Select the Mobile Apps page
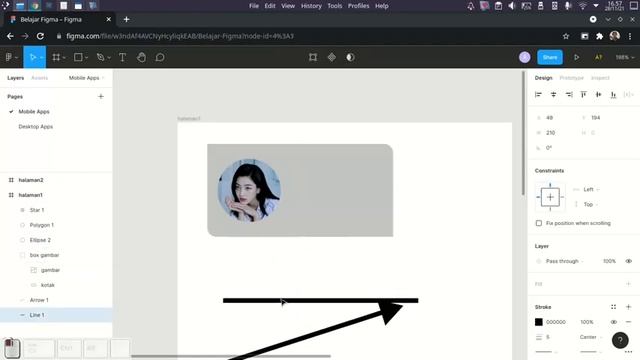Screen dimensions: 640x360 pyautogui.click(x=34, y=111)
